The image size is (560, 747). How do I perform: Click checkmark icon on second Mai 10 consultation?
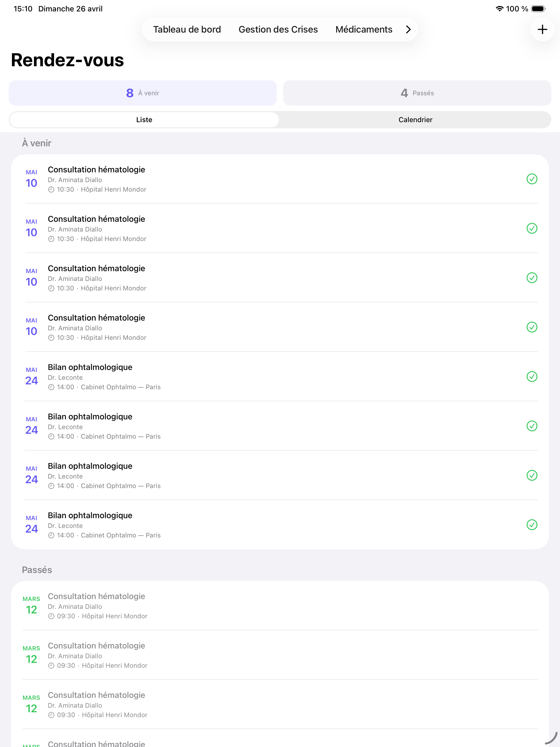click(532, 228)
